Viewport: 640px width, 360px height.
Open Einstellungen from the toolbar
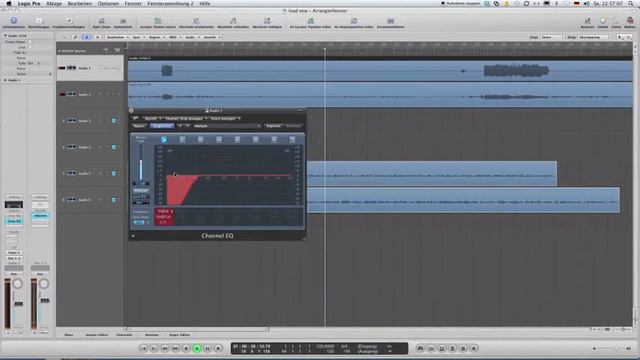point(39,21)
